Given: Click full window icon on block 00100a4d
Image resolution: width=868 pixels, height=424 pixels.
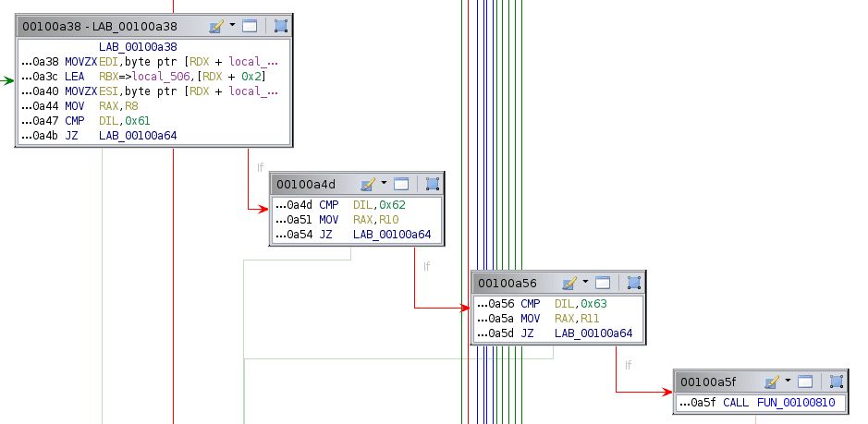Looking at the screenshot, I should pos(401,184).
